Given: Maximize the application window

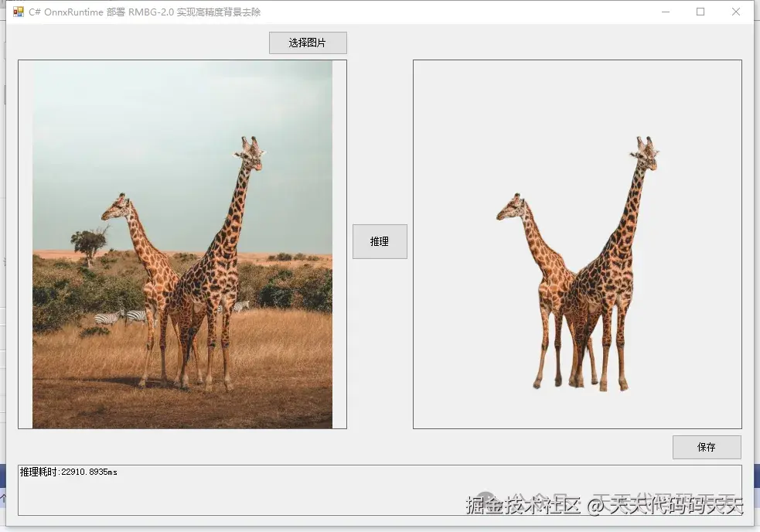Looking at the screenshot, I should pos(700,12).
